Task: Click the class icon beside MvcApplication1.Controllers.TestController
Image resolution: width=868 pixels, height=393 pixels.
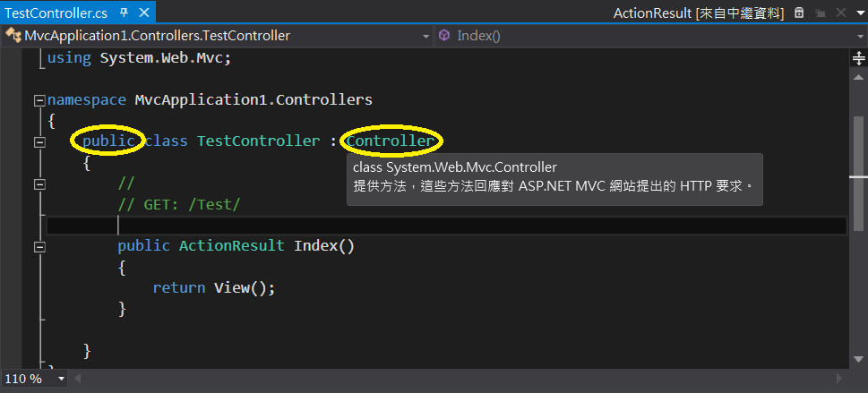Action: pyautogui.click(x=13, y=36)
